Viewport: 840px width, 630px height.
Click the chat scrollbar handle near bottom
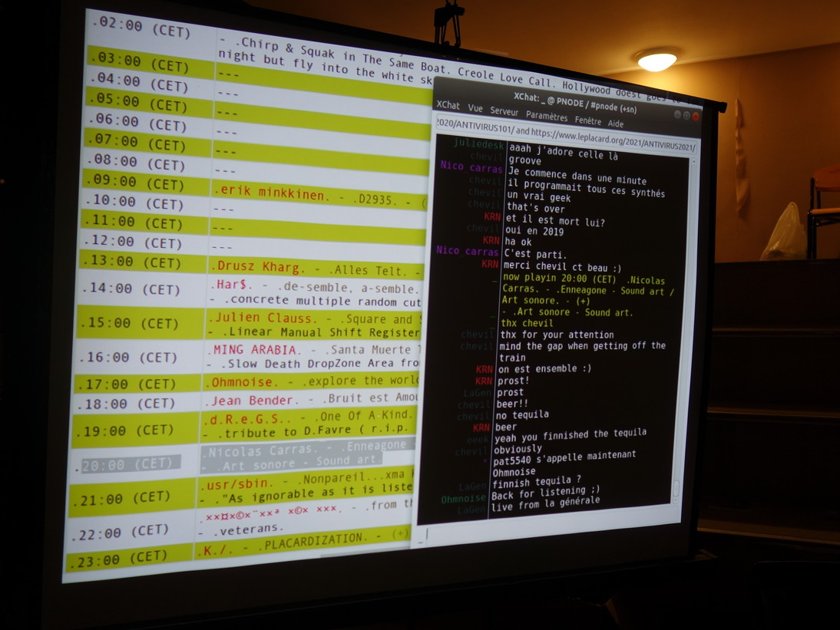pyautogui.click(x=676, y=488)
